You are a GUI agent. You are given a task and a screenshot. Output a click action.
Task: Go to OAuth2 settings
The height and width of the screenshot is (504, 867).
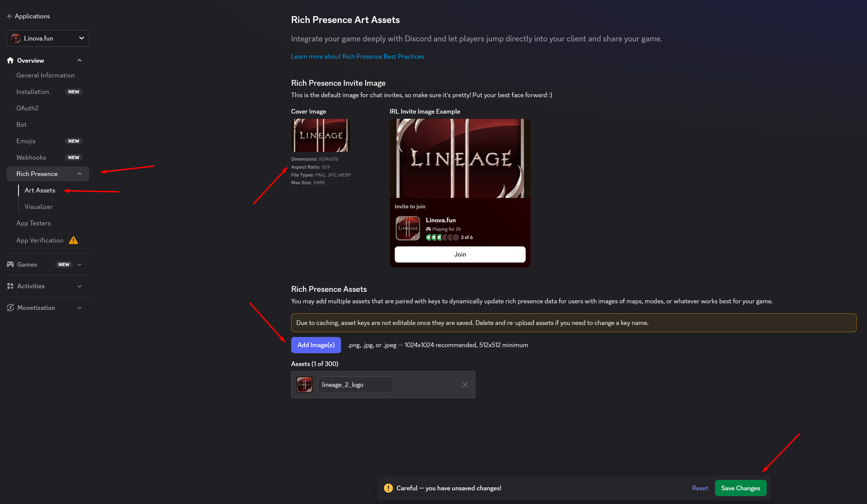(27, 108)
